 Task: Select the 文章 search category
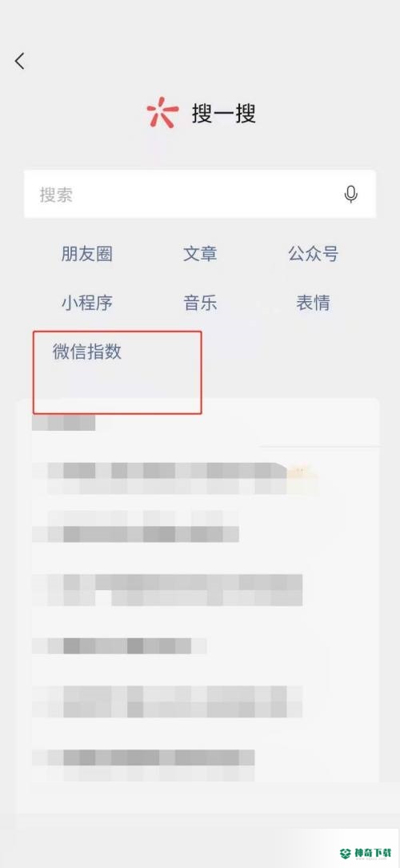click(200, 254)
